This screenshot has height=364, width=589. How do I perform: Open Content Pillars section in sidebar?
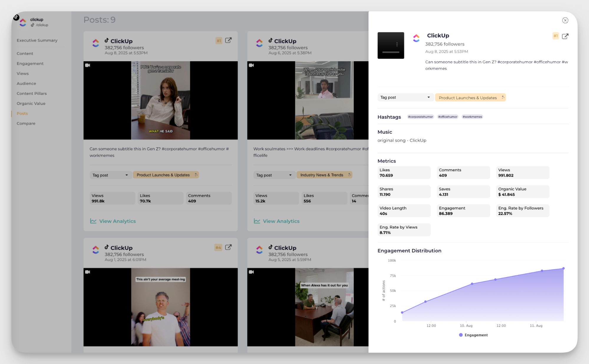point(32,93)
